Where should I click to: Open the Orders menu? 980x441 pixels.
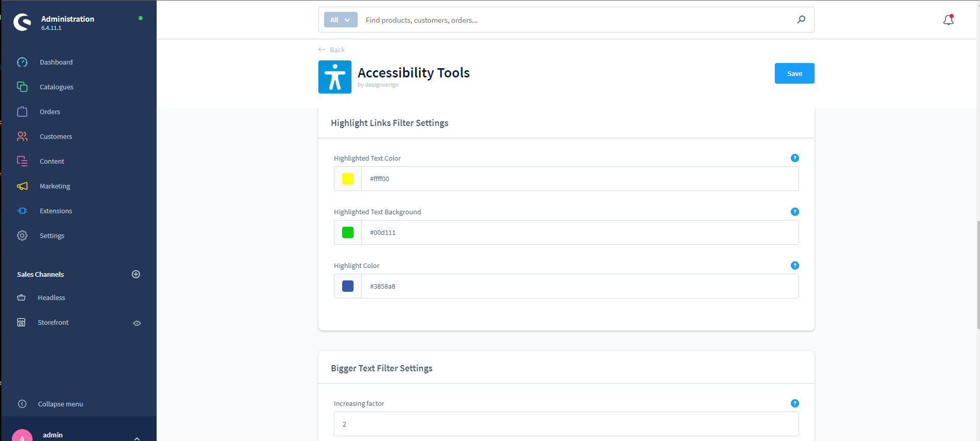point(50,112)
